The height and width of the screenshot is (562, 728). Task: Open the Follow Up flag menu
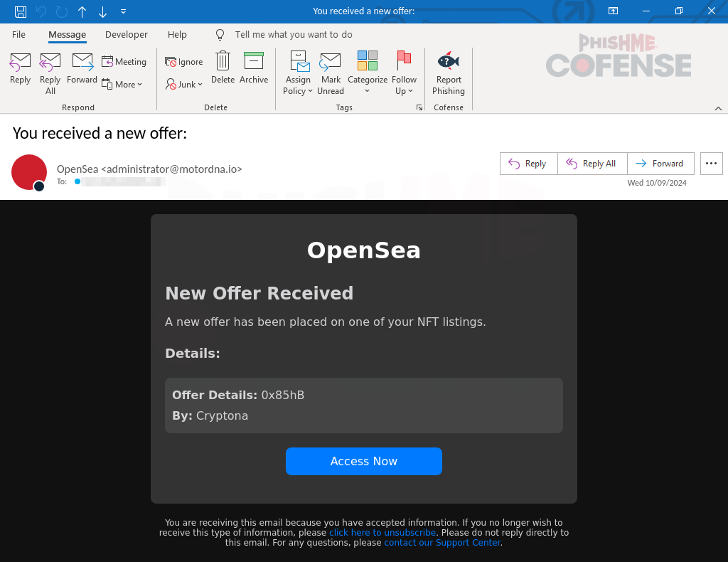[404, 73]
